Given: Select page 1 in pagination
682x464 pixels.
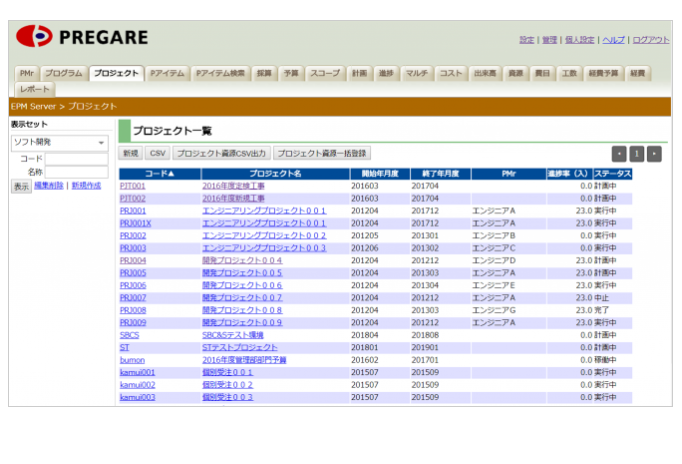Looking at the screenshot, I should click(x=637, y=154).
